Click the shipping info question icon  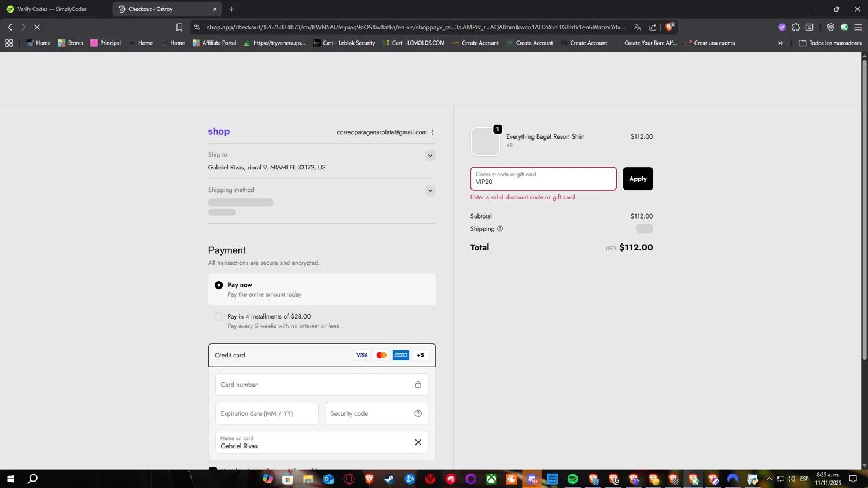tap(500, 229)
